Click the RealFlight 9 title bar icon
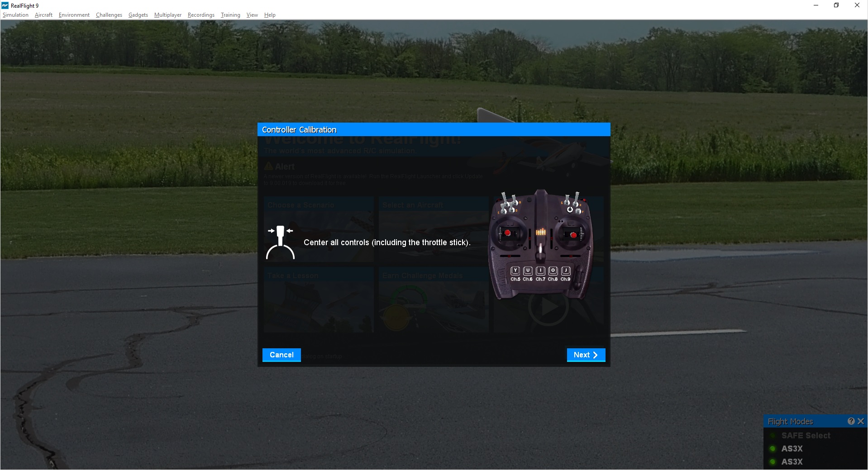 point(5,5)
